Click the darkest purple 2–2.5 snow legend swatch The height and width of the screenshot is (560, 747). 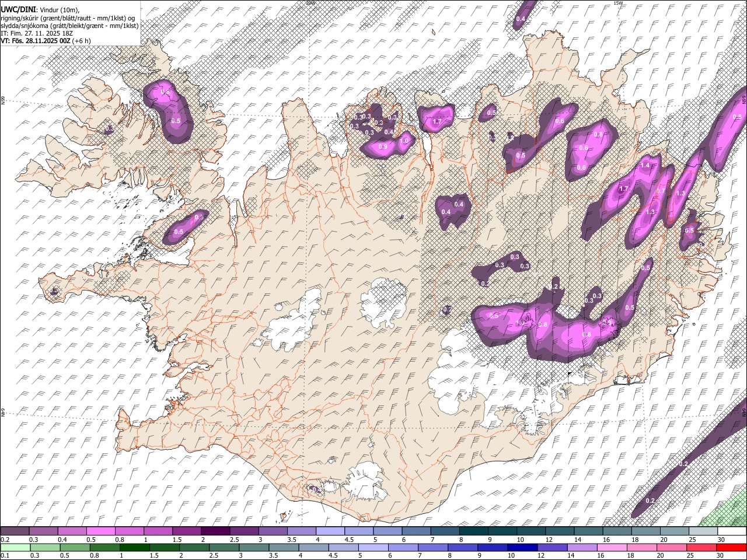pyautogui.click(x=215, y=531)
